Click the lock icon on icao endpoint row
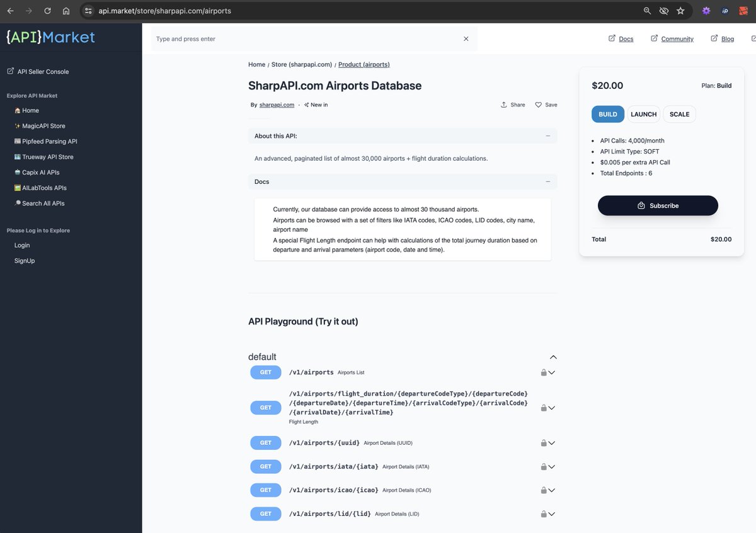This screenshot has height=533, width=756. click(544, 490)
